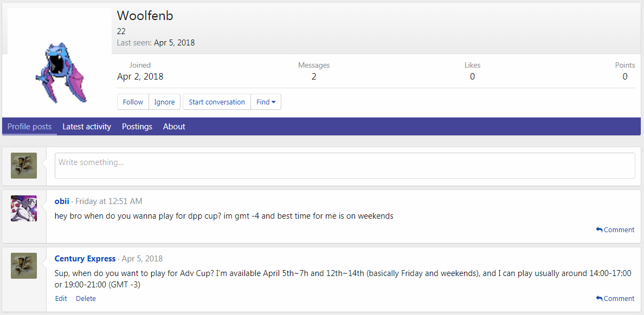Select the About tab

pyautogui.click(x=174, y=127)
